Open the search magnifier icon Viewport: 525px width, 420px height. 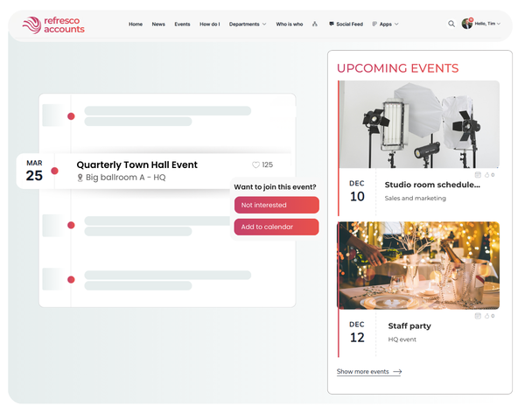[x=451, y=24]
